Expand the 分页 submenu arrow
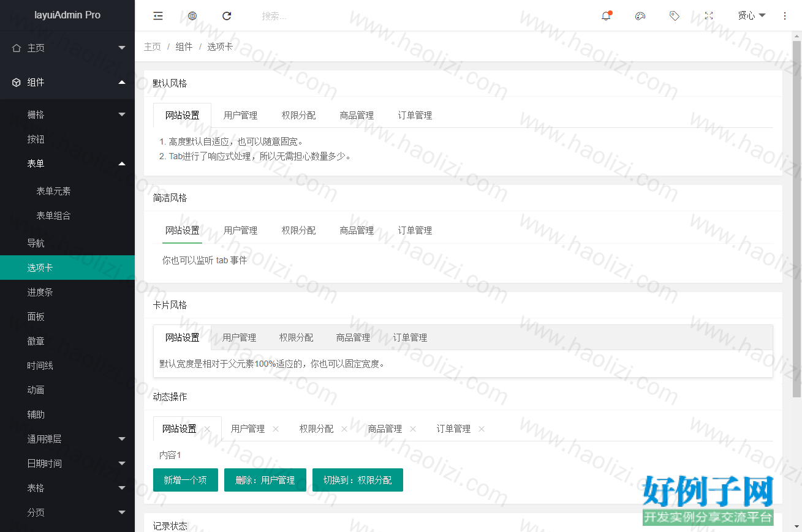The image size is (802, 532). [x=122, y=512]
